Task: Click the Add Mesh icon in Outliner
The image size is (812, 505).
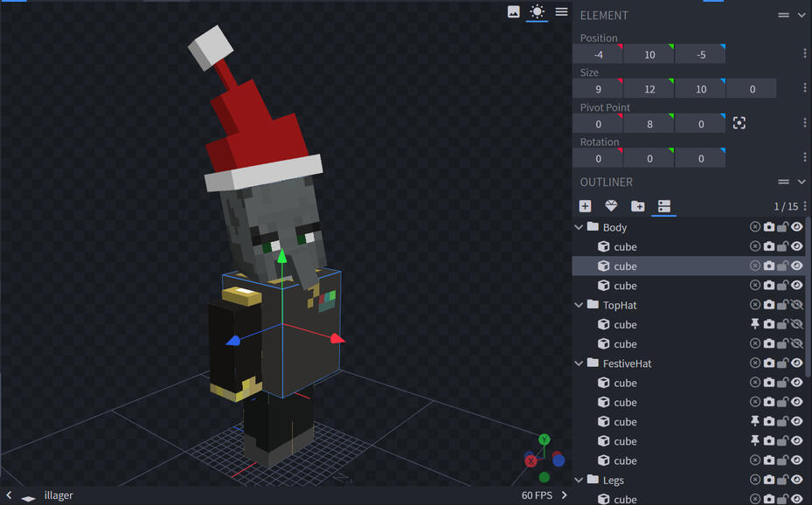Action: pyautogui.click(x=611, y=206)
